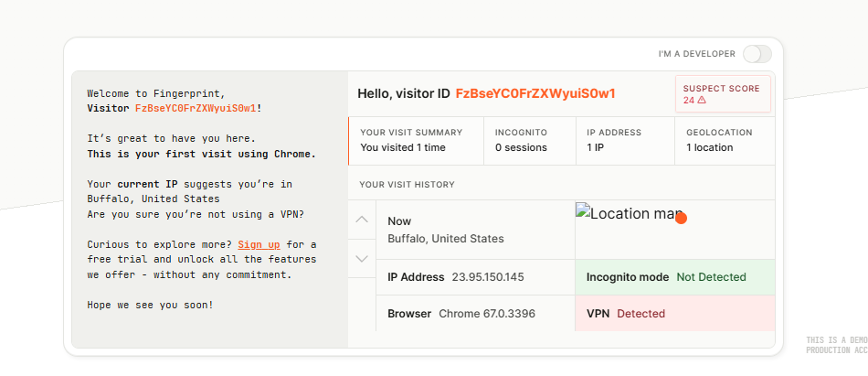Click the orange visitor ID in header
Screen dimensions: 868x376
pos(535,93)
